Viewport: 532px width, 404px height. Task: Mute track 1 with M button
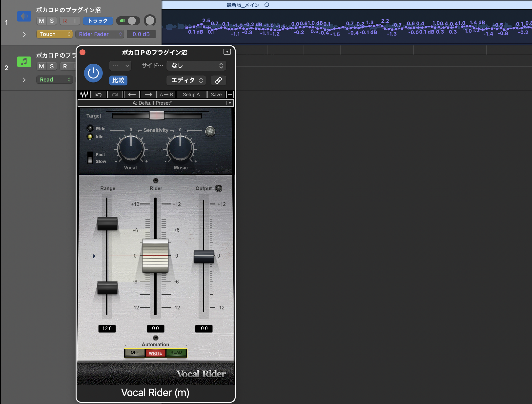pyautogui.click(x=41, y=21)
